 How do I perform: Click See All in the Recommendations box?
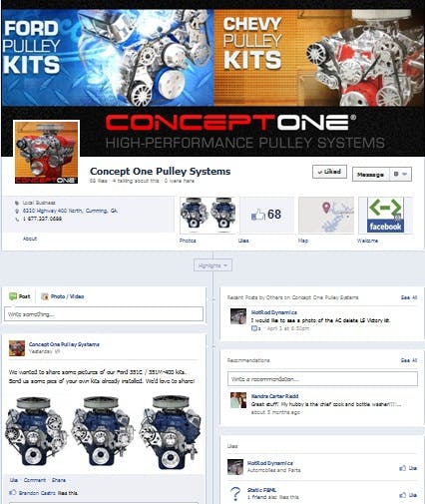pyautogui.click(x=409, y=360)
